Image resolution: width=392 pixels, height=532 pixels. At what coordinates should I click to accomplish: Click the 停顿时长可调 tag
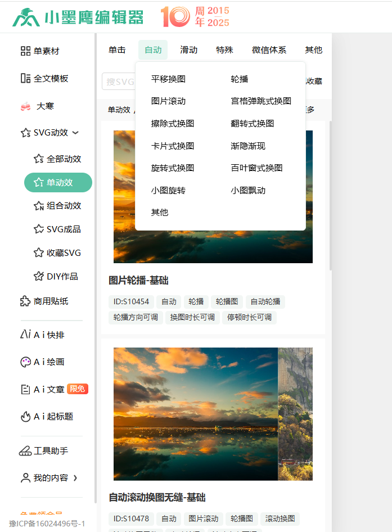point(250,318)
